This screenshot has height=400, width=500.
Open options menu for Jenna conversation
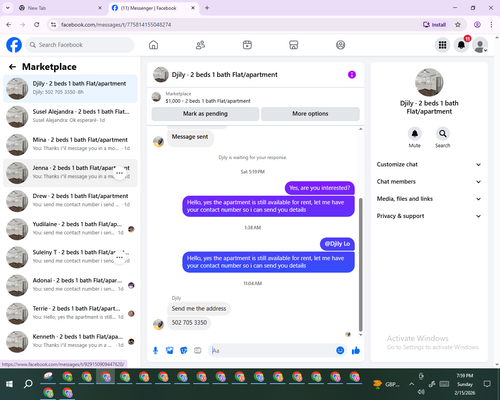[x=120, y=173]
